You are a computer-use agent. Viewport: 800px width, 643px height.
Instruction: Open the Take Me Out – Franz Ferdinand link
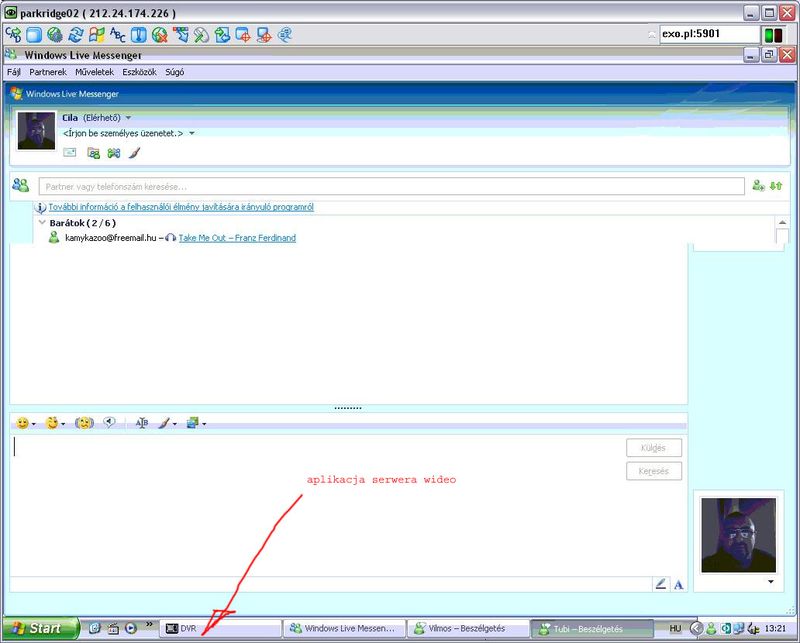point(237,238)
